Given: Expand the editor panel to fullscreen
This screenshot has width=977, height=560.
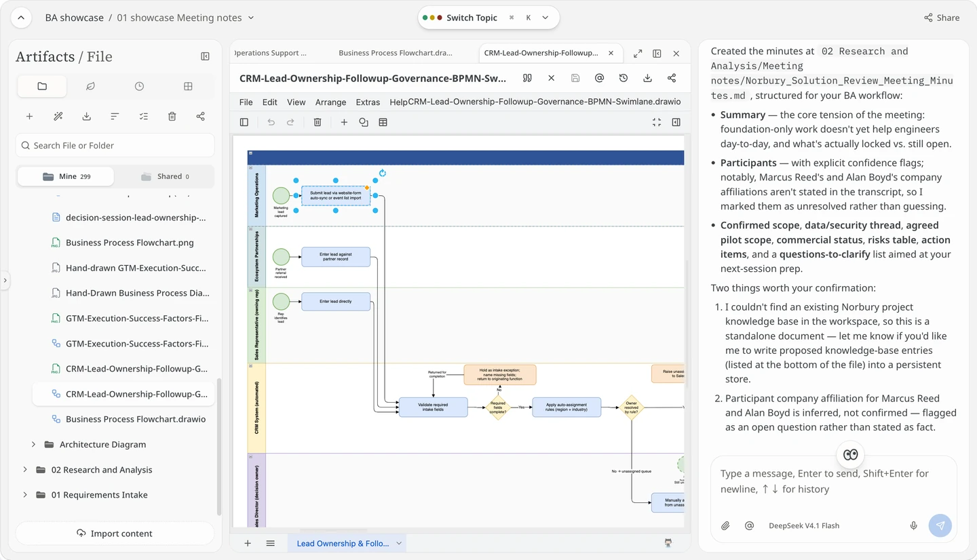Looking at the screenshot, I should [638, 54].
